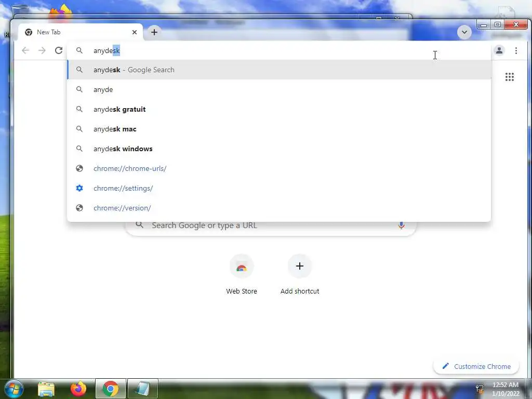Open the chrome://chrome-urls/ suggestion

click(x=279, y=168)
